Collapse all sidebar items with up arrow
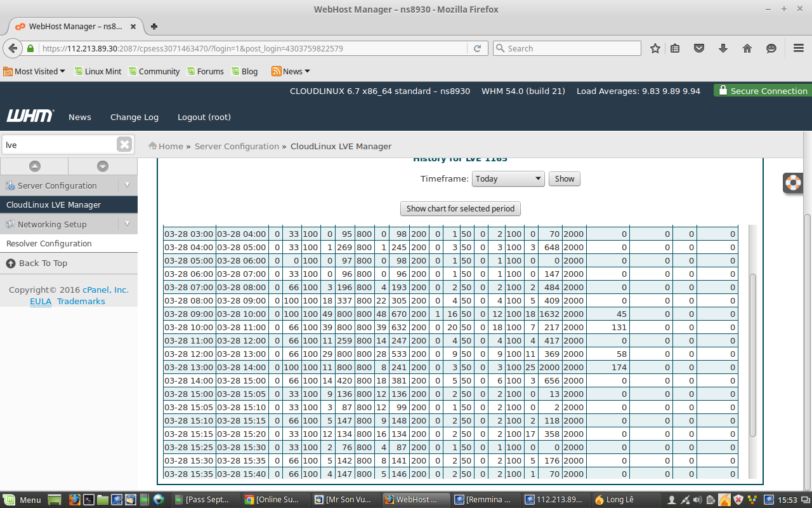 35,166
